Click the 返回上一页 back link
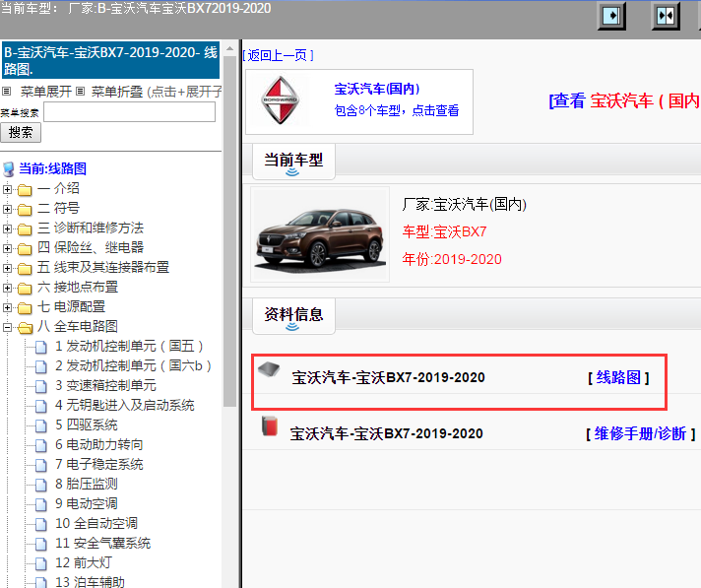The width and height of the screenshot is (701, 588). tap(279, 55)
